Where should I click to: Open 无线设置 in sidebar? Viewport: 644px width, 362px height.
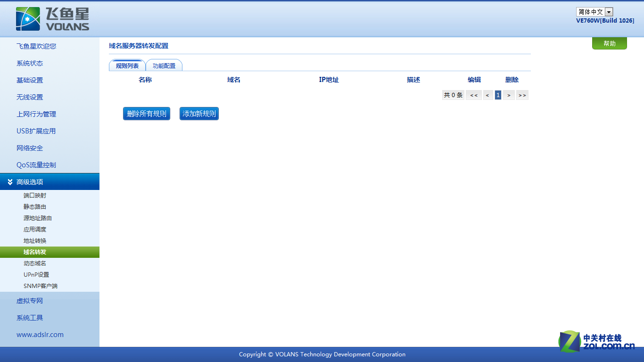point(30,97)
